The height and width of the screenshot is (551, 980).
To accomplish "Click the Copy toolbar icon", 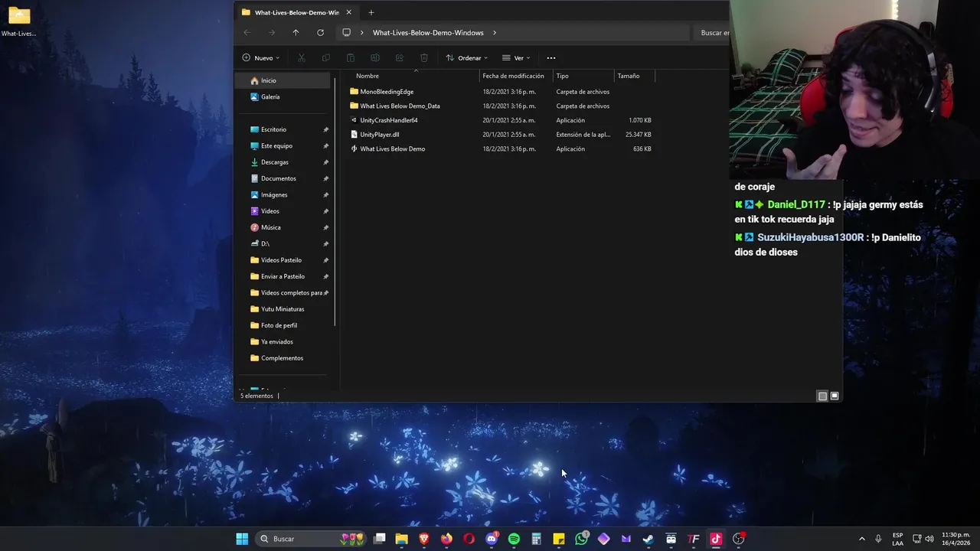I will point(326,58).
